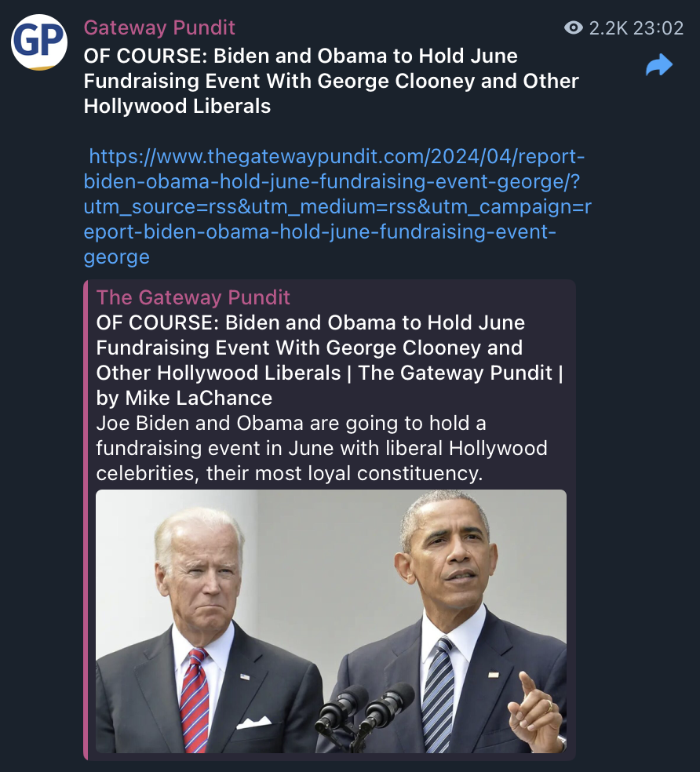Viewport: 700px width, 772px height.
Task: Click the 23:02 message timestamp
Action: 658,28
